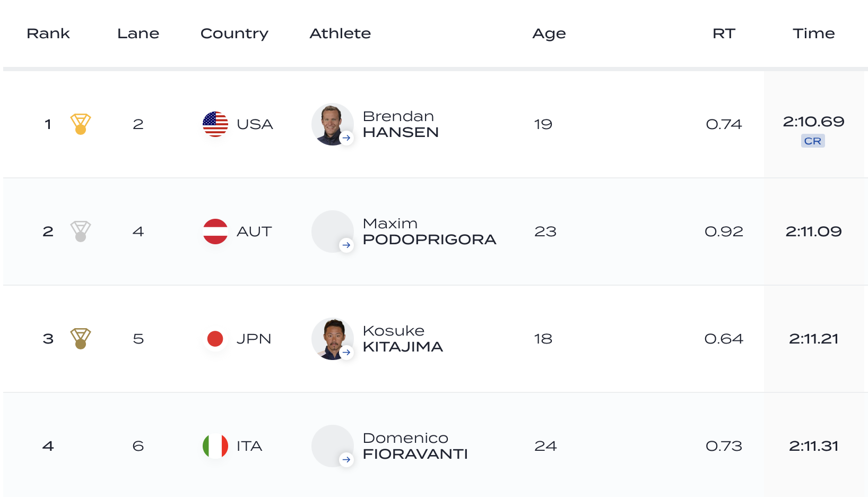
Task: Click the Japan flag icon
Action: coord(215,339)
